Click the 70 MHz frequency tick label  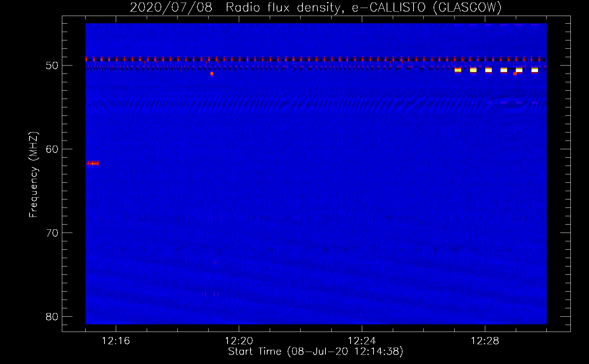(x=52, y=233)
